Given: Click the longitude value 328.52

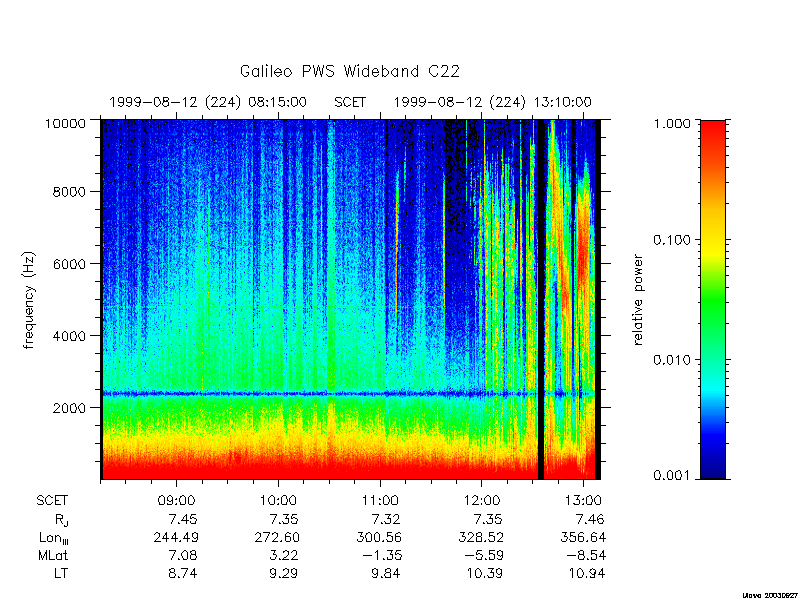Looking at the screenshot, I should [481, 537].
